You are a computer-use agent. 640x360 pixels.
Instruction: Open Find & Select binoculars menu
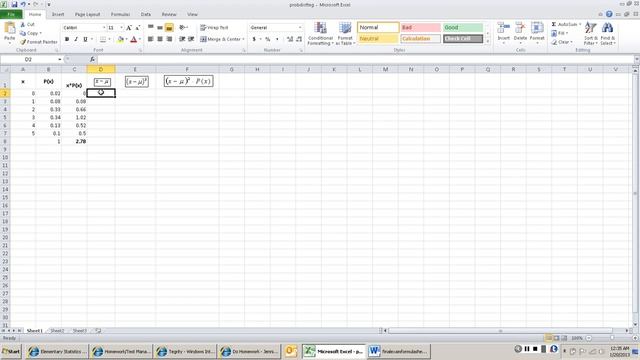[607, 33]
